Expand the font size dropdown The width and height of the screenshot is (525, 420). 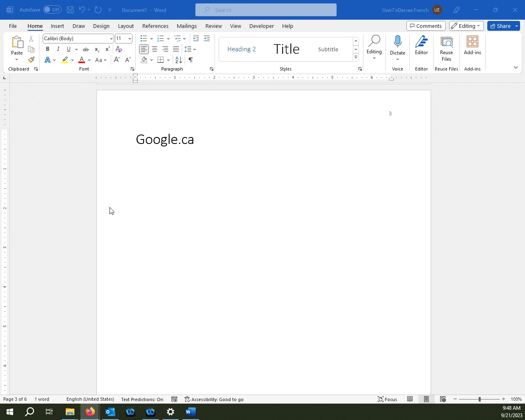pyautogui.click(x=130, y=39)
